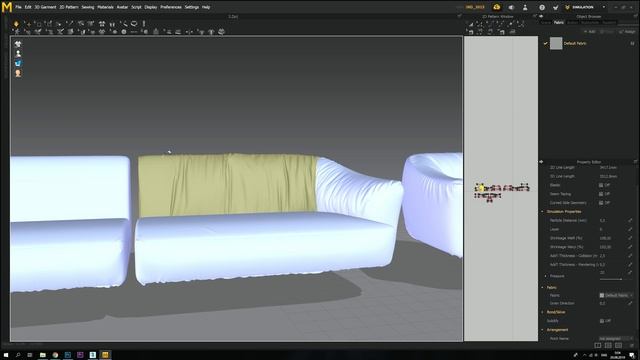Open Windows taskbar search
The width and height of the screenshot is (640, 360).
pos(18,355)
